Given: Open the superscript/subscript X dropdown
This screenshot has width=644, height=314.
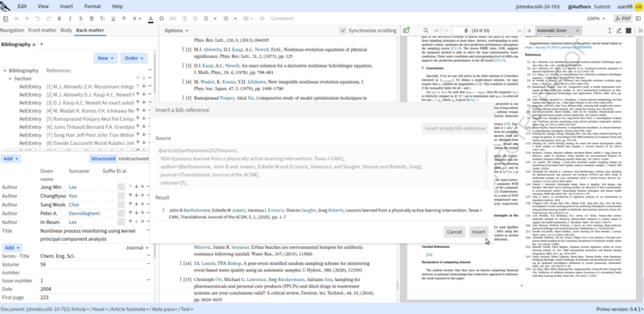Looking at the screenshot, I should pos(137,19).
